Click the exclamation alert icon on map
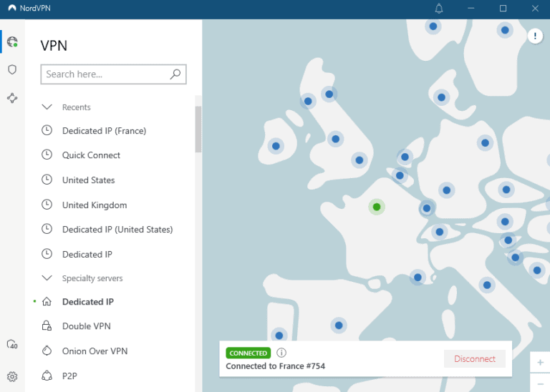Viewport: 550px width, 392px height. click(535, 36)
